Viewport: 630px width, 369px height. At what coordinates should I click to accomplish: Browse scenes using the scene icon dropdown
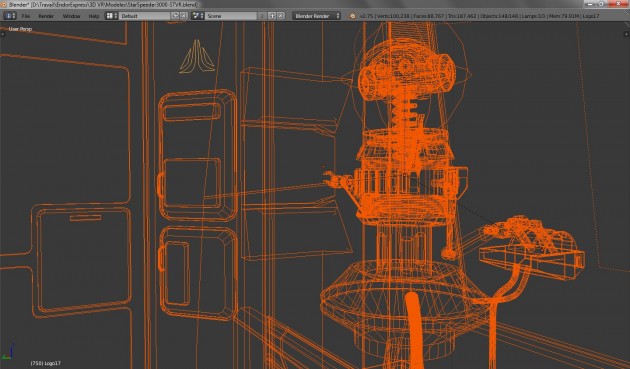(x=197, y=16)
